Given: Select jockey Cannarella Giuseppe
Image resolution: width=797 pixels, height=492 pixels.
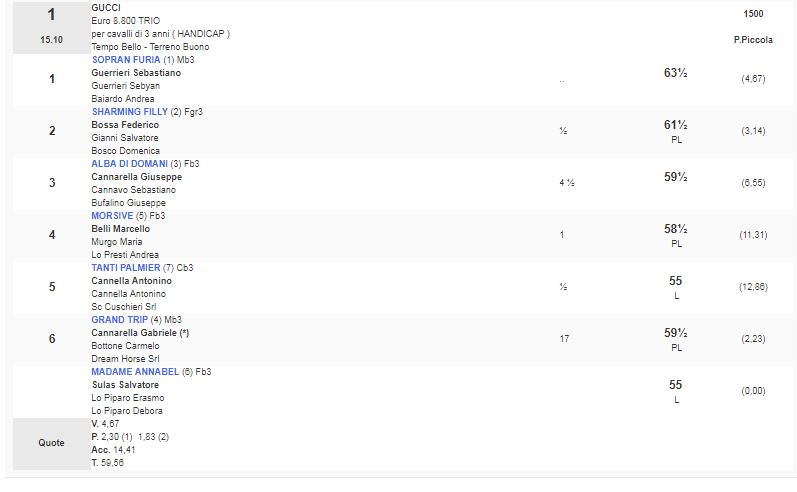Looking at the screenshot, I should click(136, 177).
